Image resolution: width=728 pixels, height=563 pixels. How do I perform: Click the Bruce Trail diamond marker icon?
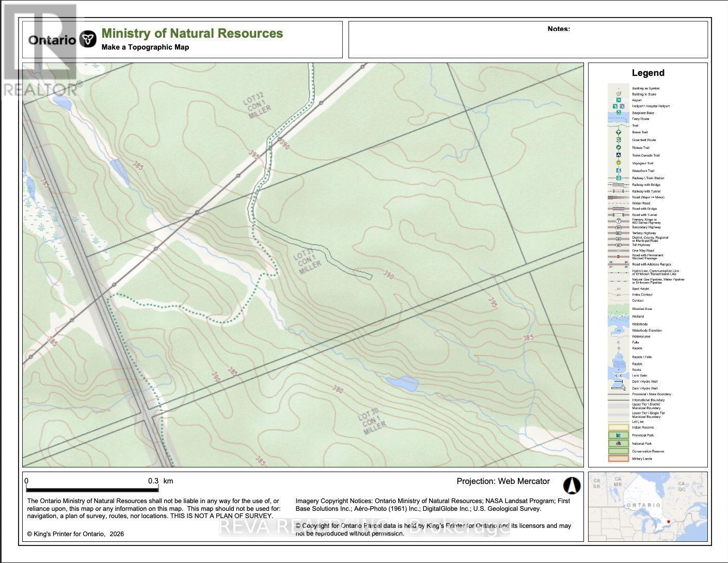618,132
